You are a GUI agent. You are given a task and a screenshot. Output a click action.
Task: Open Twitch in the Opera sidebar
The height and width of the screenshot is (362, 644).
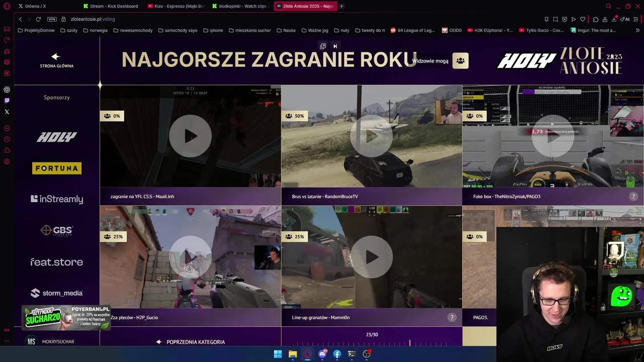coord(7,101)
